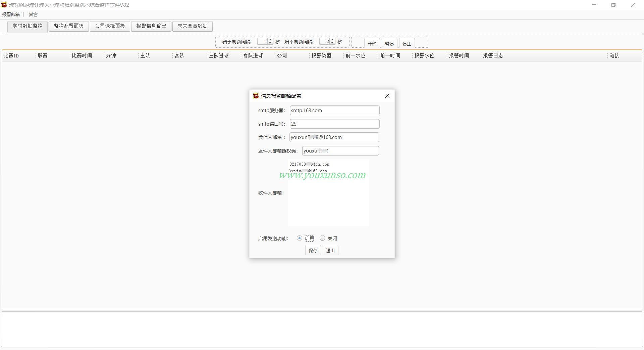This screenshot has height=350, width=644.
Task: Increase the 赔率刷新间隔 spinner value
Action: coord(332,40)
